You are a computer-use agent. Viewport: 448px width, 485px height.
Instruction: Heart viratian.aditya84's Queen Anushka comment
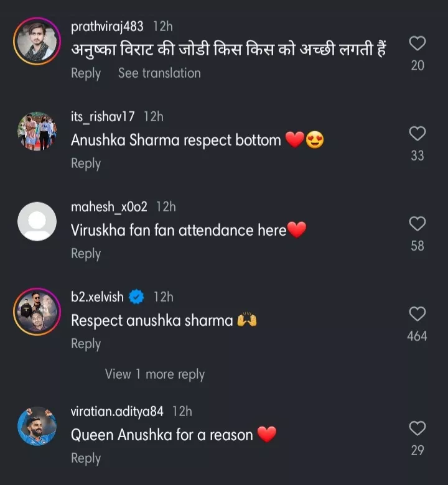418,428
